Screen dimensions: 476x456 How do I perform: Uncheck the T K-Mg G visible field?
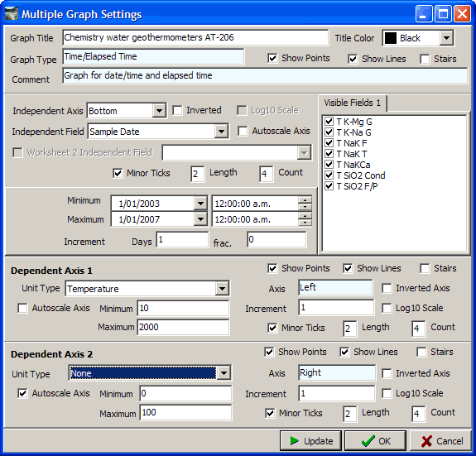tap(329, 122)
